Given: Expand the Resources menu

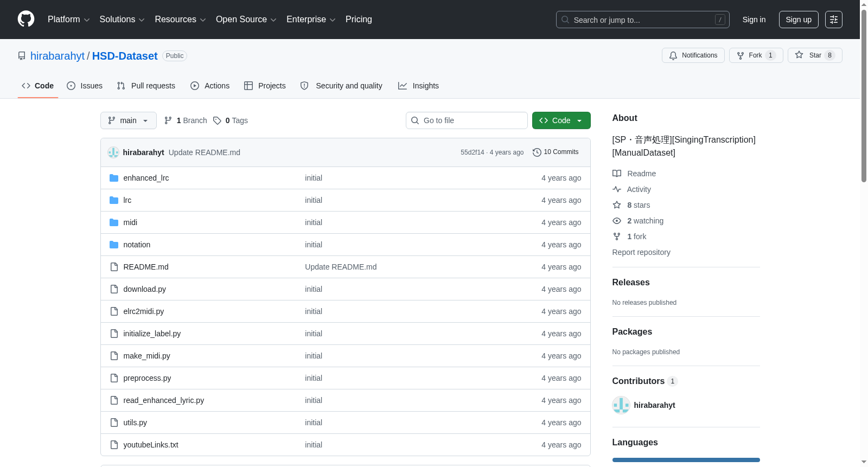Looking at the screenshot, I should click(x=181, y=20).
